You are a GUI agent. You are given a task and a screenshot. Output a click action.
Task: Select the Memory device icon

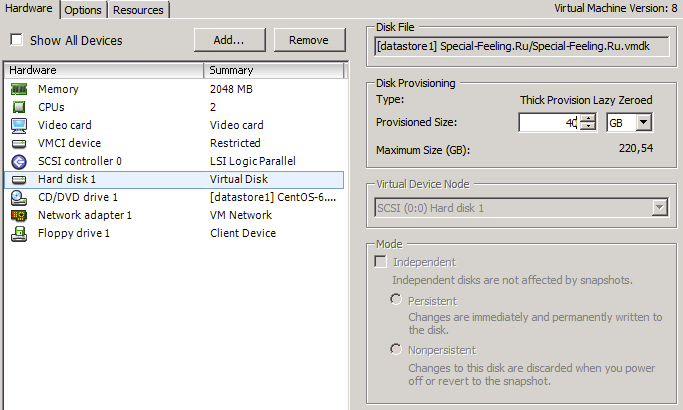tap(19, 89)
